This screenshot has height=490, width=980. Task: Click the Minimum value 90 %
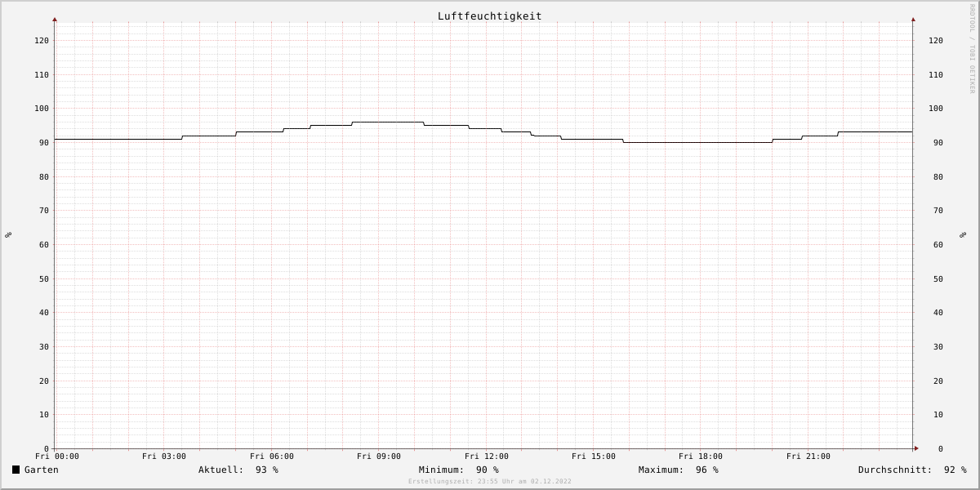click(x=488, y=470)
